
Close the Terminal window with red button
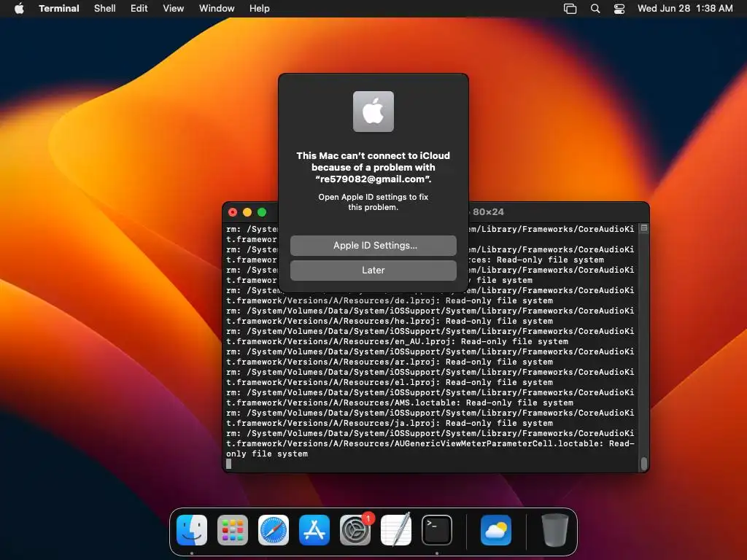233,212
